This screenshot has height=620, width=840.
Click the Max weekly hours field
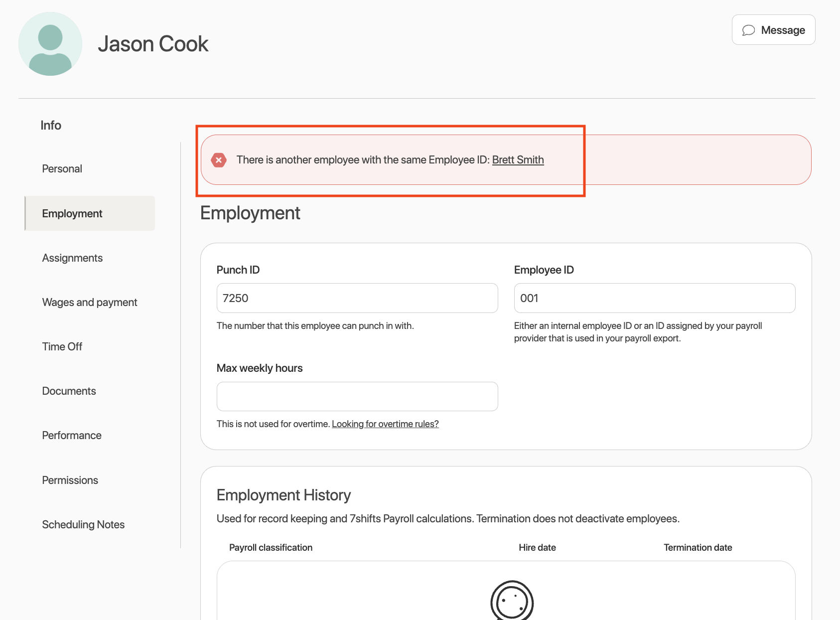click(x=357, y=397)
